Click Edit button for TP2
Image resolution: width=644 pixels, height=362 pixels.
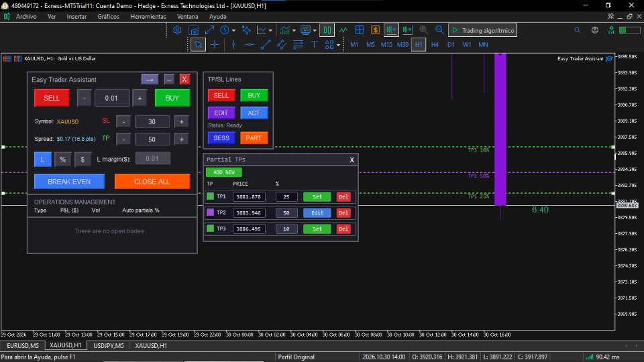click(317, 213)
